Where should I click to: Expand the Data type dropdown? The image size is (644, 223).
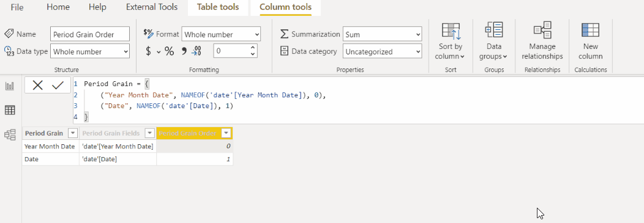[90, 52]
